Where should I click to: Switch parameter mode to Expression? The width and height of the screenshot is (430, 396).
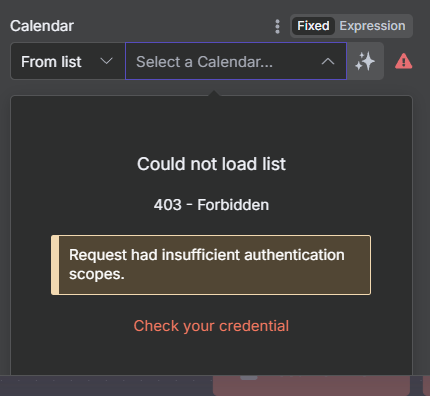click(x=372, y=26)
